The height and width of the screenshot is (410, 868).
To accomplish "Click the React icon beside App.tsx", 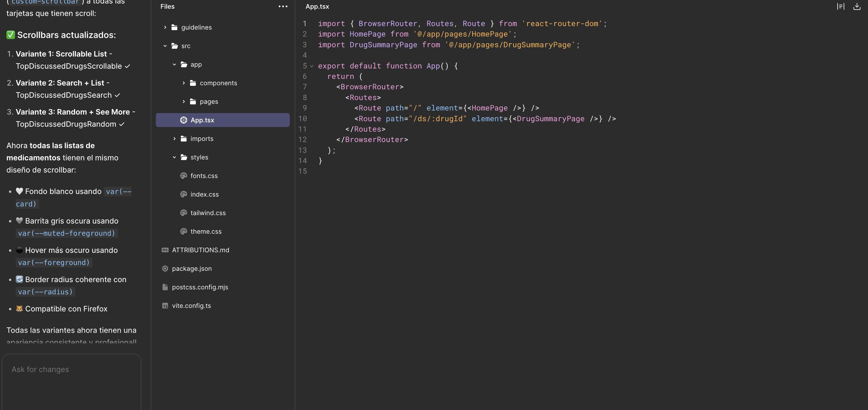I will (184, 120).
